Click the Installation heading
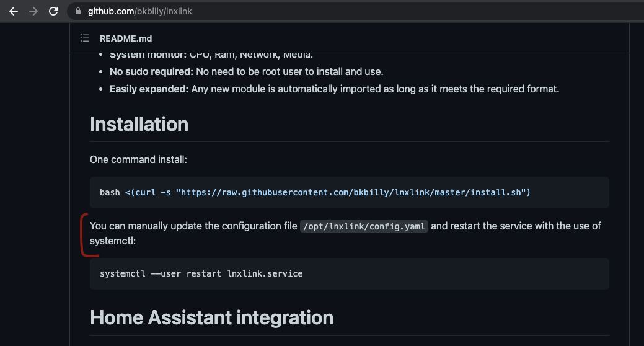 pos(139,124)
